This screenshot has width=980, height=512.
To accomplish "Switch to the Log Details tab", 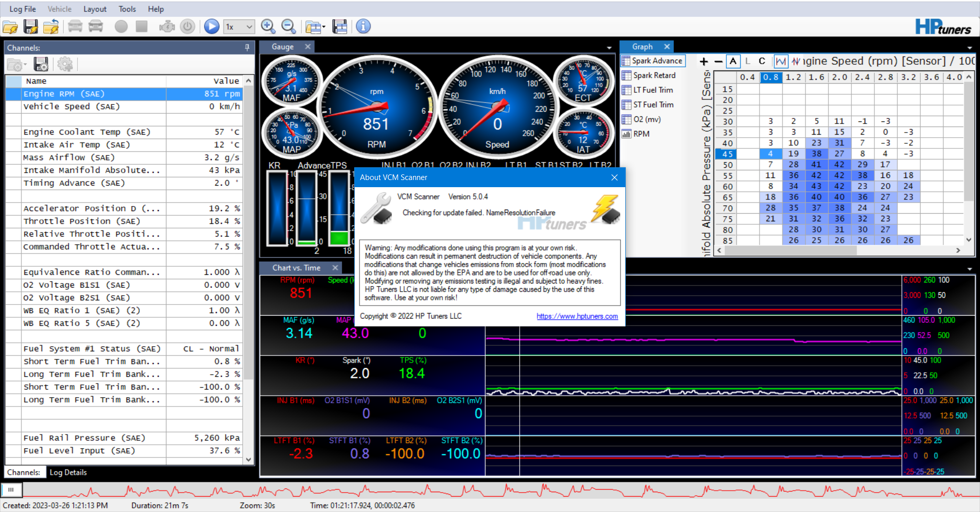I will (x=68, y=472).
